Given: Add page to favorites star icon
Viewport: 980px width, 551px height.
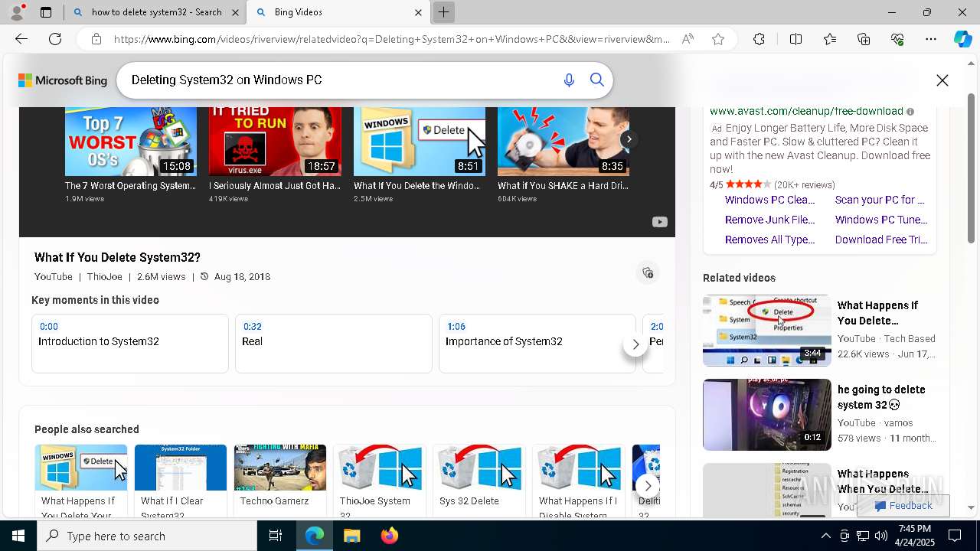Looking at the screenshot, I should (x=718, y=39).
